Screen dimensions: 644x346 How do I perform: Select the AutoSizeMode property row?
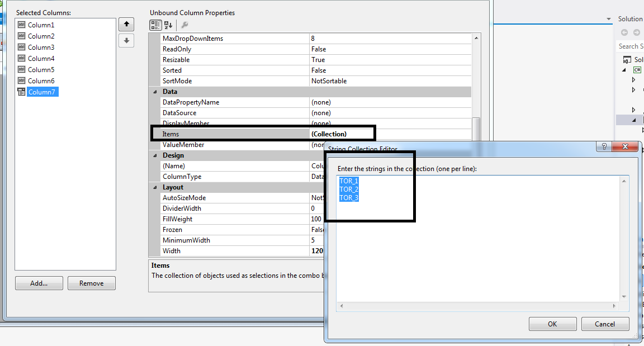pos(242,198)
